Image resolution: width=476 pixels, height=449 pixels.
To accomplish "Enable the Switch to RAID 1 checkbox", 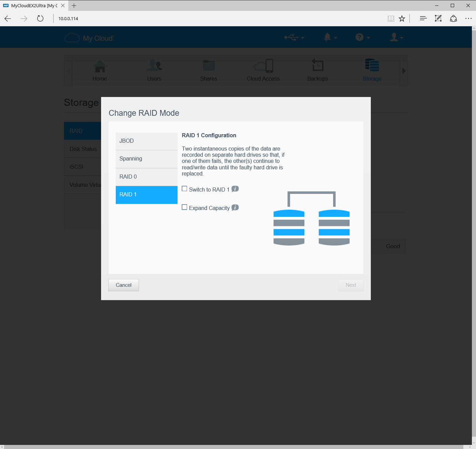I will [x=184, y=189].
